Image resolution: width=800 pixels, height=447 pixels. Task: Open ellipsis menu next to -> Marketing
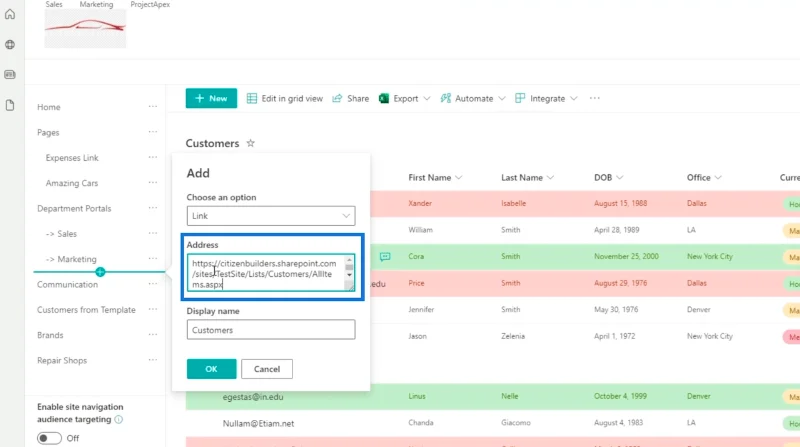click(153, 259)
